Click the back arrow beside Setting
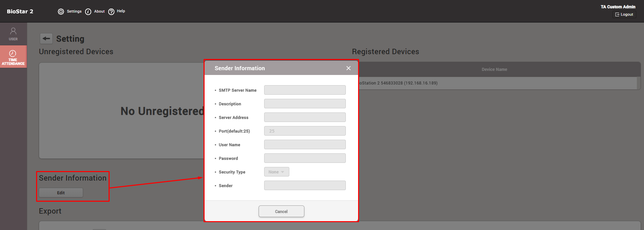 coord(46,39)
